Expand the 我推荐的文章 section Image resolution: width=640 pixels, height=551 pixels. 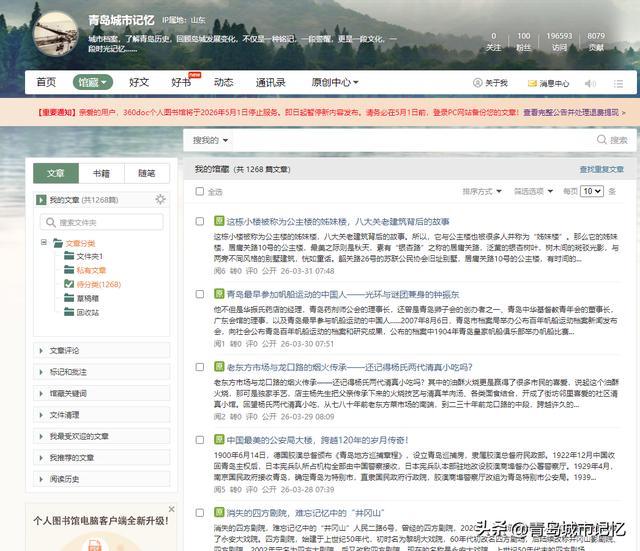tap(101, 458)
